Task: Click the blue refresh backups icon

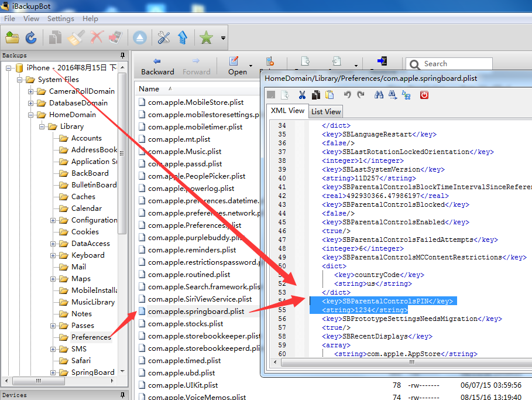Action: tap(31, 38)
